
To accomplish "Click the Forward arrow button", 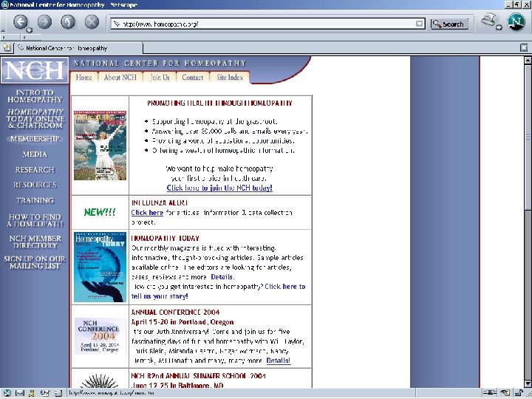I will coord(44,22).
